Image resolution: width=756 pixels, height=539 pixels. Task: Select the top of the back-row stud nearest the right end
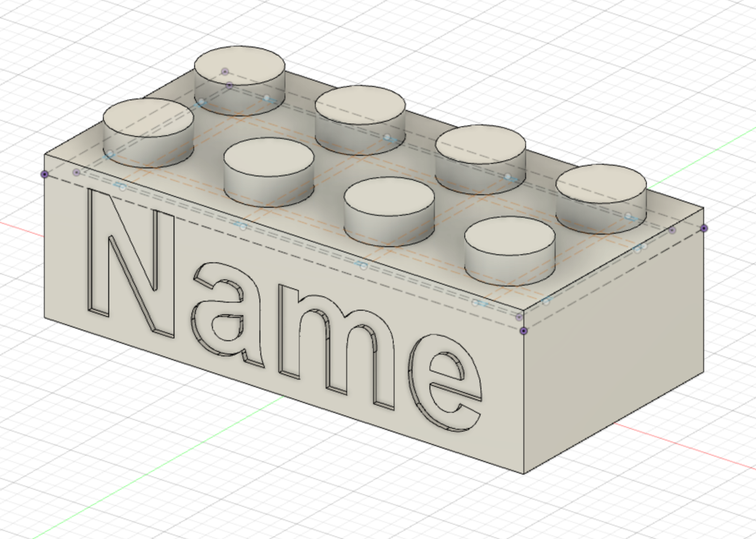[601, 184]
